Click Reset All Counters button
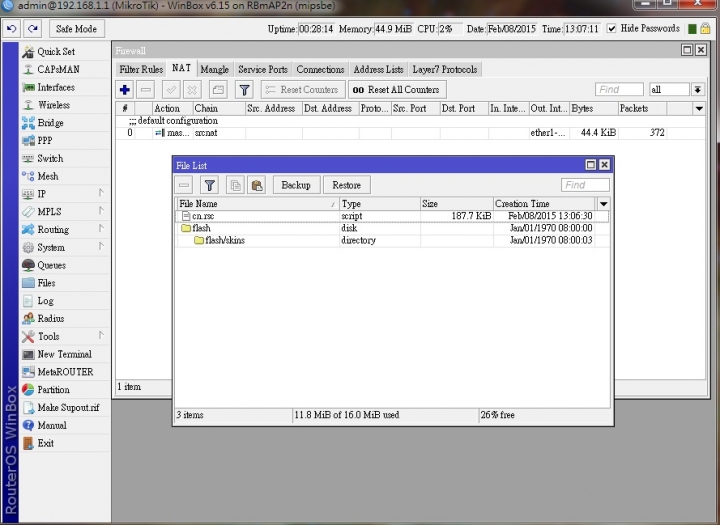This screenshot has height=525, width=720. pos(397,90)
